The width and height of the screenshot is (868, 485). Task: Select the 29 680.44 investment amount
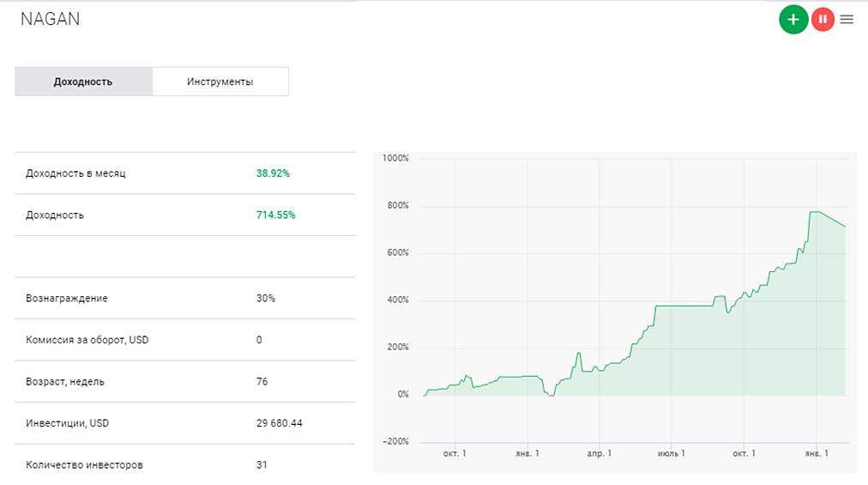point(279,423)
